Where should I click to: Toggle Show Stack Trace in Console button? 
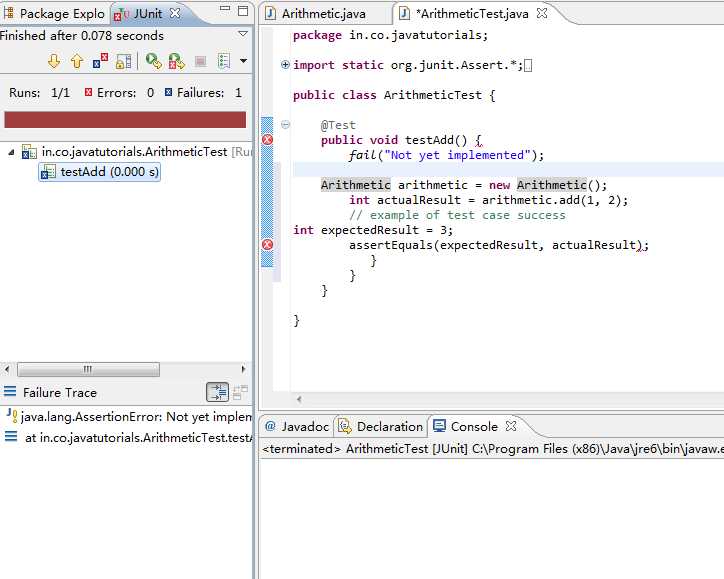(x=217, y=392)
